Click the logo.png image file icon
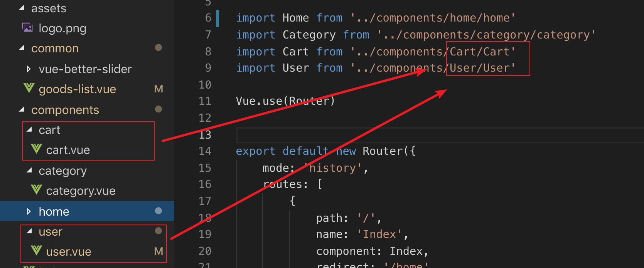 [27, 28]
